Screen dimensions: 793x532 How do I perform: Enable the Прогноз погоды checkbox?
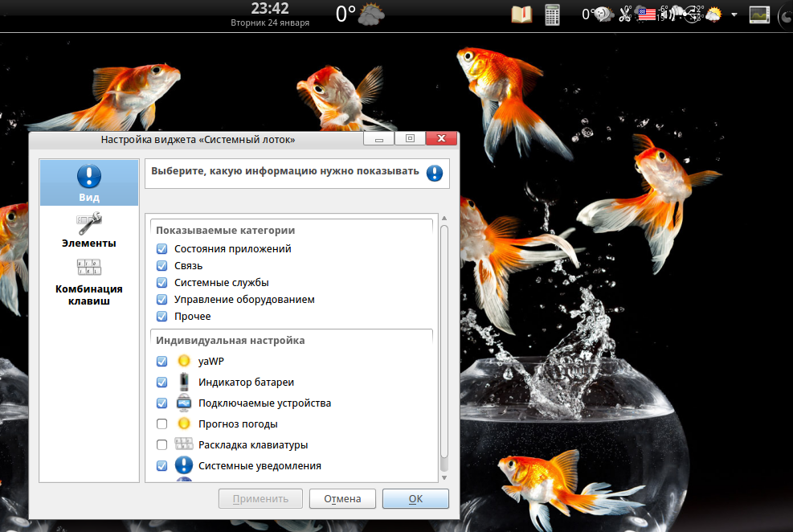coord(161,424)
